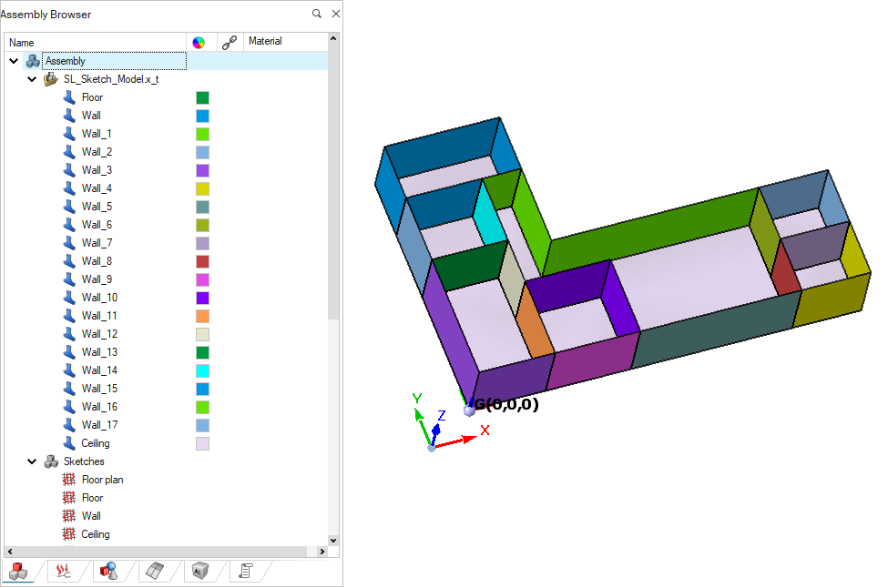Click the Floor plan sketch icon

[68, 480]
